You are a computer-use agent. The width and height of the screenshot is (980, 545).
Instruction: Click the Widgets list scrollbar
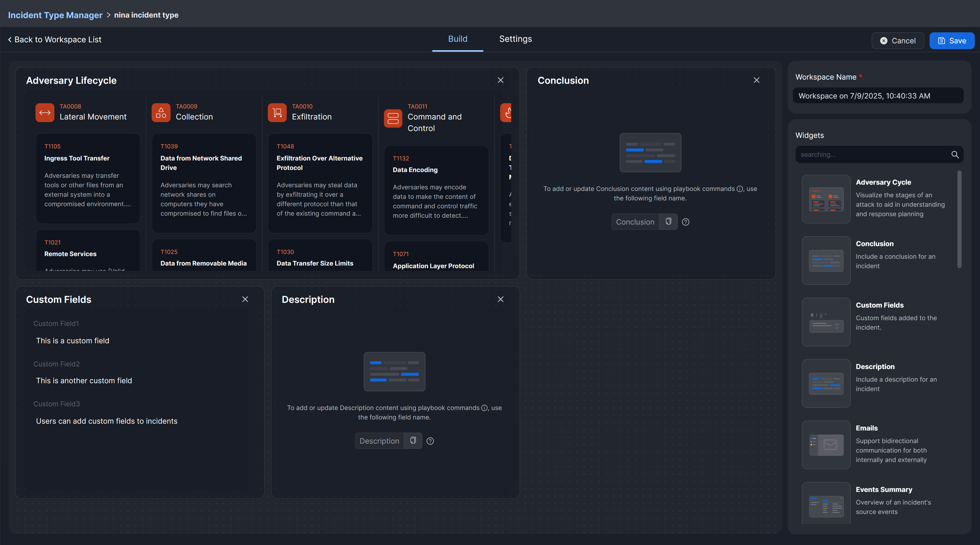(x=959, y=220)
